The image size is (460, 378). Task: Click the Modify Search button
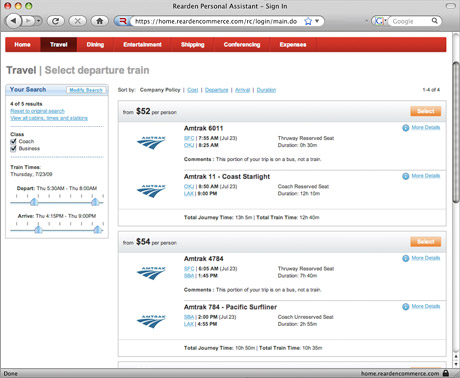[86, 90]
